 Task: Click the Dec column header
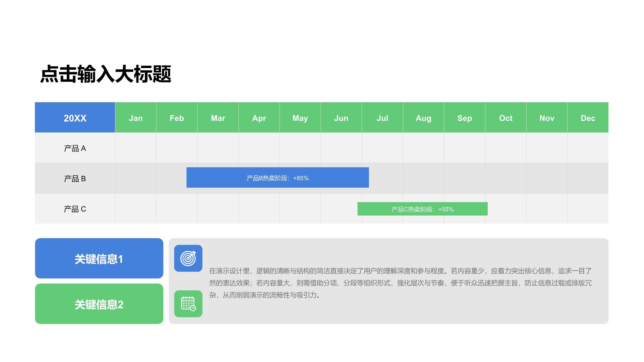point(588,118)
